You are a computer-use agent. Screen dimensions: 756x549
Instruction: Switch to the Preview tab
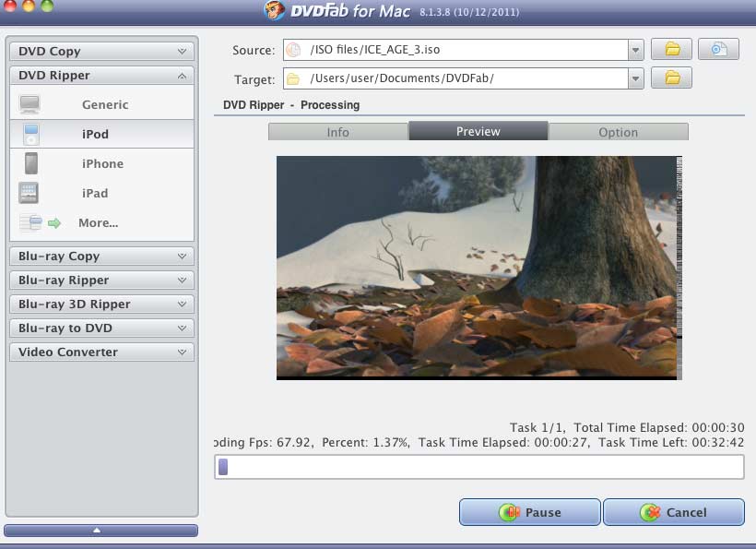[478, 131]
